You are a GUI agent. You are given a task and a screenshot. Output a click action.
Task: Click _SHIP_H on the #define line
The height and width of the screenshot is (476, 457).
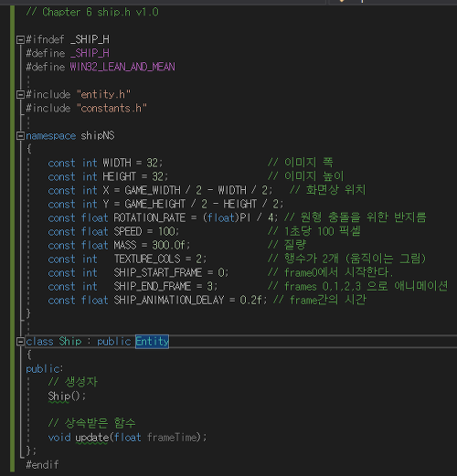[90, 53]
